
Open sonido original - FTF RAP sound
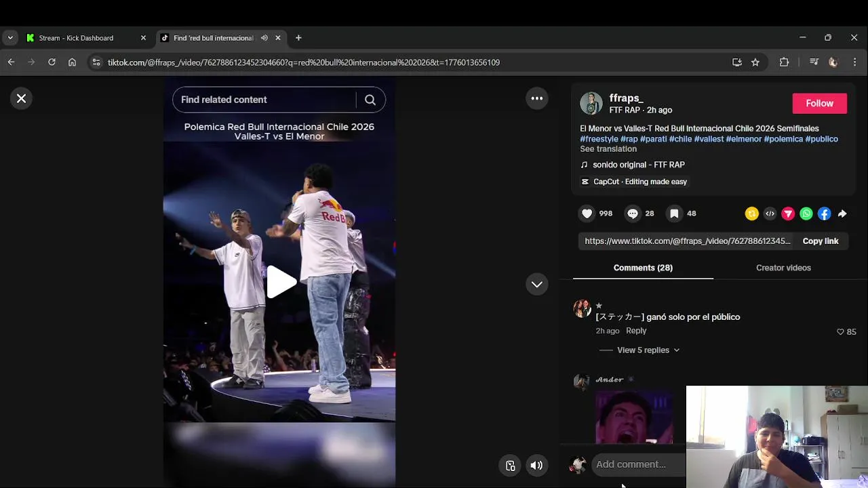coord(638,165)
